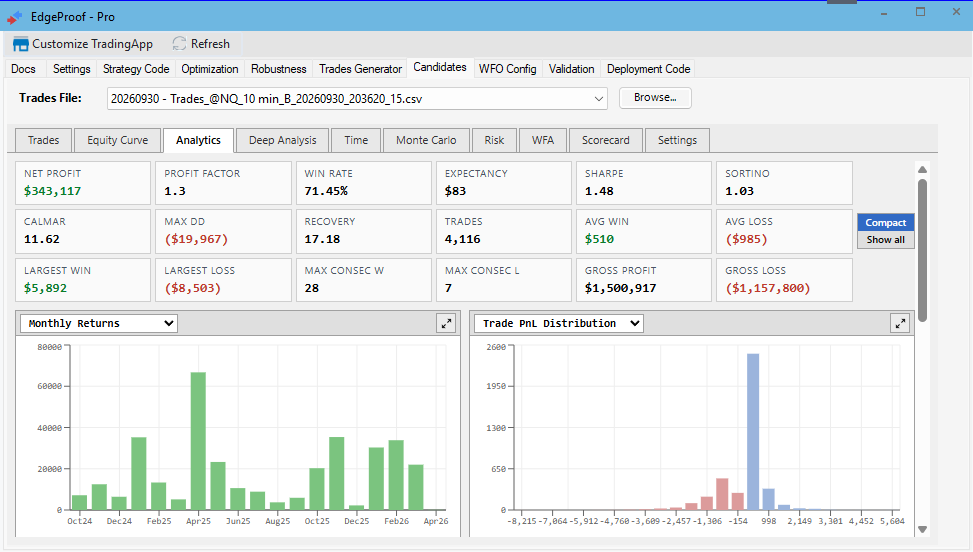The width and height of the screenshot is (973, 552).
Task: Click the Largest Win value $5,892
Action: click(45, 288)
